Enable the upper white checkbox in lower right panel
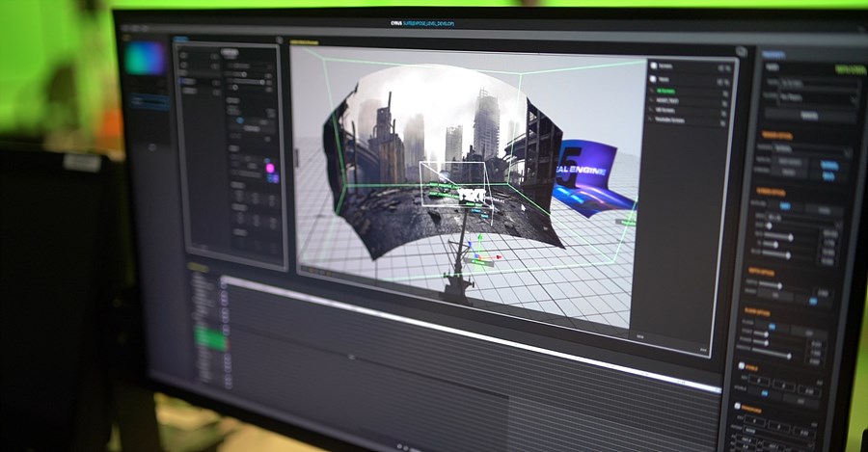 pos(741,366)
